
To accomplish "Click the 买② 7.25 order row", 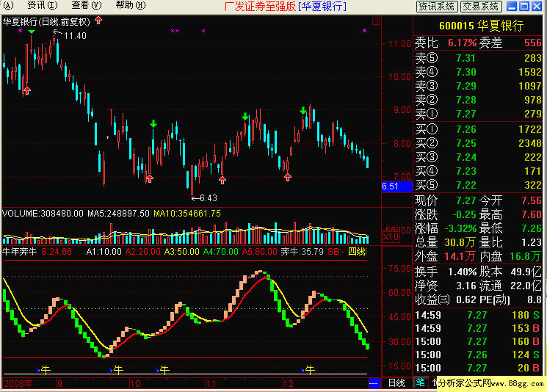I will tap(478, 143).
